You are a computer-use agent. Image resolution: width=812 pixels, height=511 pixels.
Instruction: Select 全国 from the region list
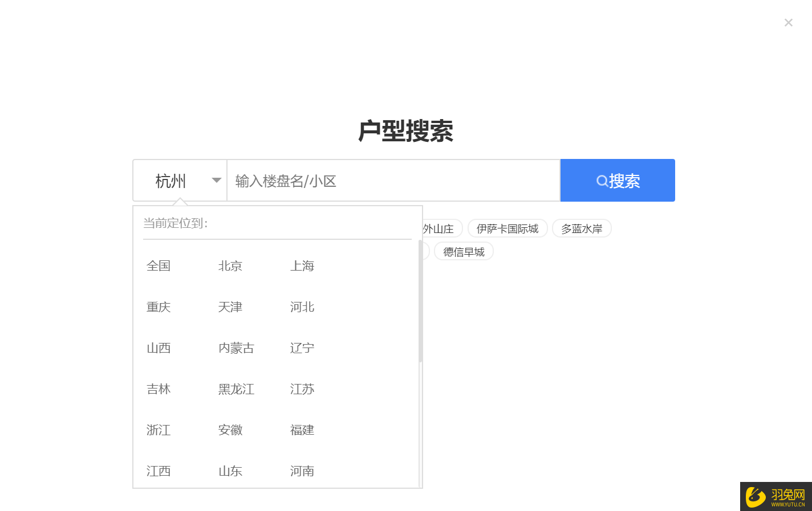(x=159, y=266)
